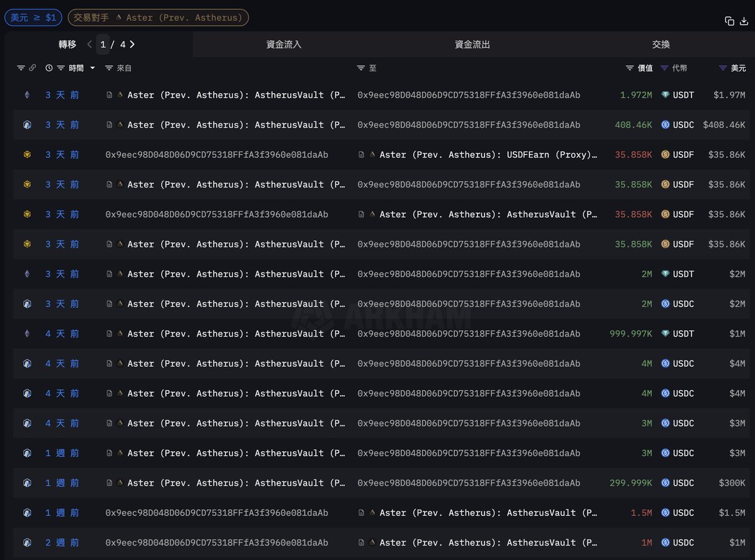Open the 代幣 column filter icon
This screenshot has width=755, height=560.
point(665,68)
